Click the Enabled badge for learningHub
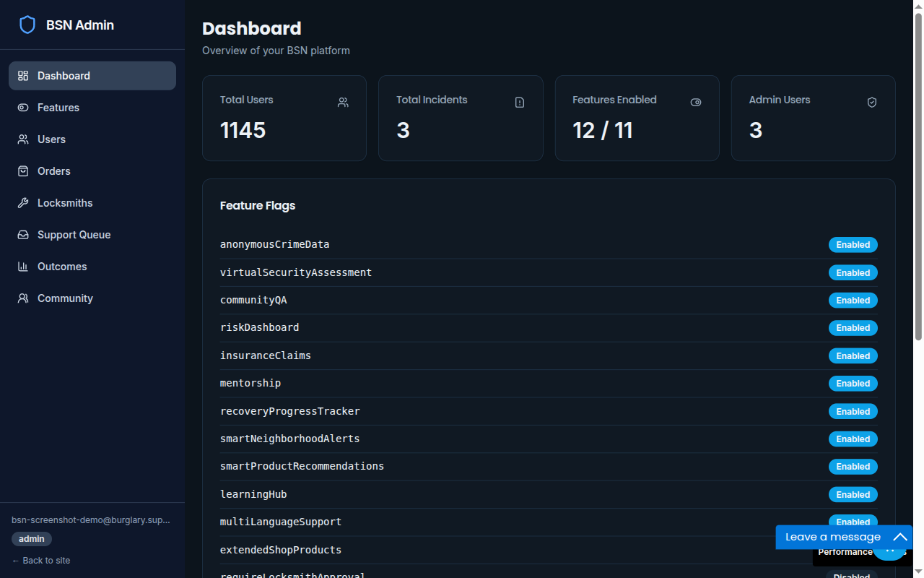Viewport: 924px width, 578px height. click(853, 494)
